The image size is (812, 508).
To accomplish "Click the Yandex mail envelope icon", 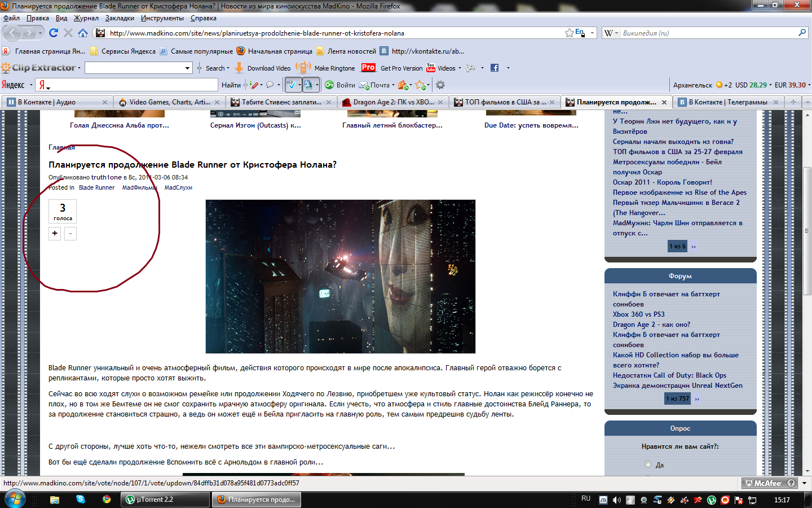I will pos(364,85).
